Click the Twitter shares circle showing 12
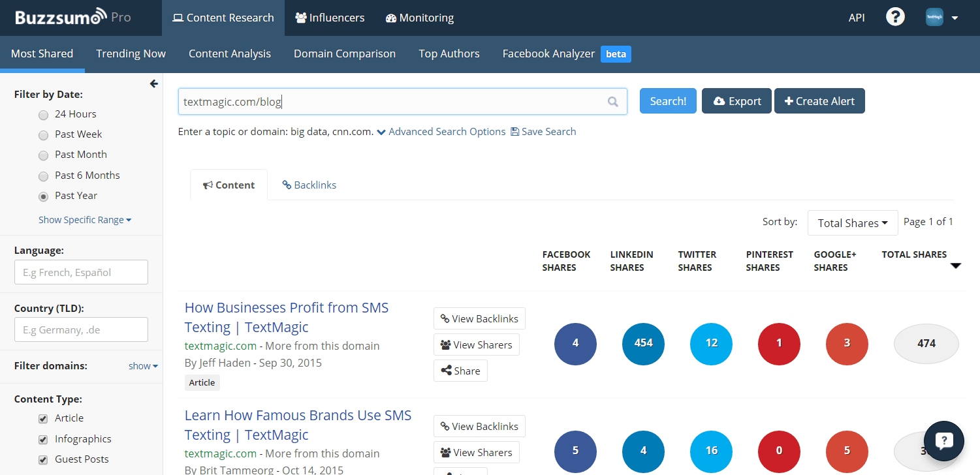Viewport: 980px width, 475px height. pyautogui.click(x=711, y=343)
